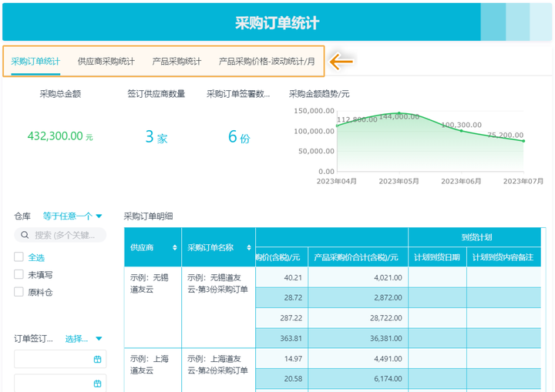The height and width of the screenshot is (392, 555).
Task: Click the sort icon on 采购订单名称 column
Action: (x=248, y=247)
